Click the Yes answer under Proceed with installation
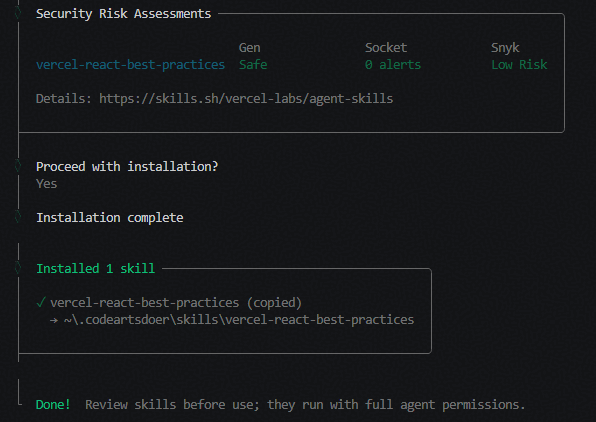 click(x=46, y=184)
